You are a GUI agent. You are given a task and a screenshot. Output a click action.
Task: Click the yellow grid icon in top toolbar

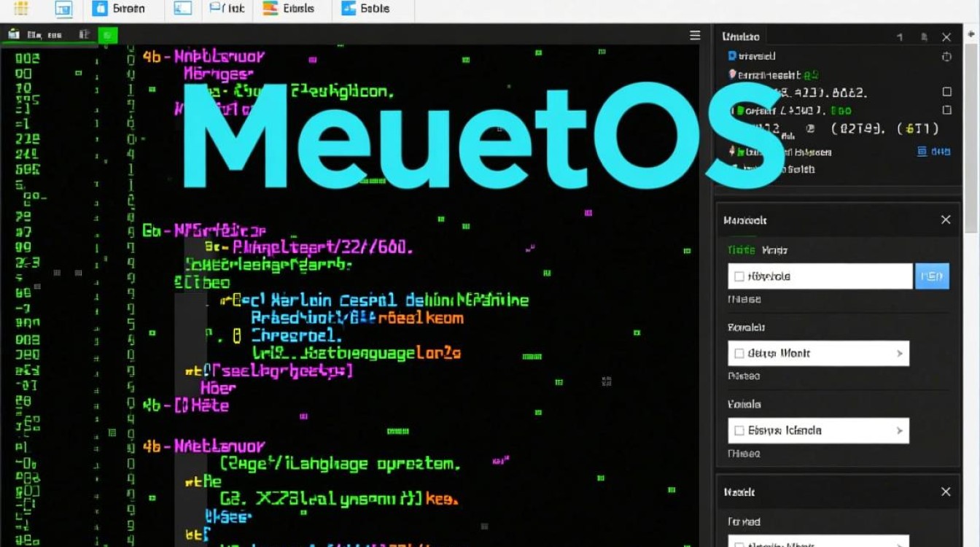(21, 9)
